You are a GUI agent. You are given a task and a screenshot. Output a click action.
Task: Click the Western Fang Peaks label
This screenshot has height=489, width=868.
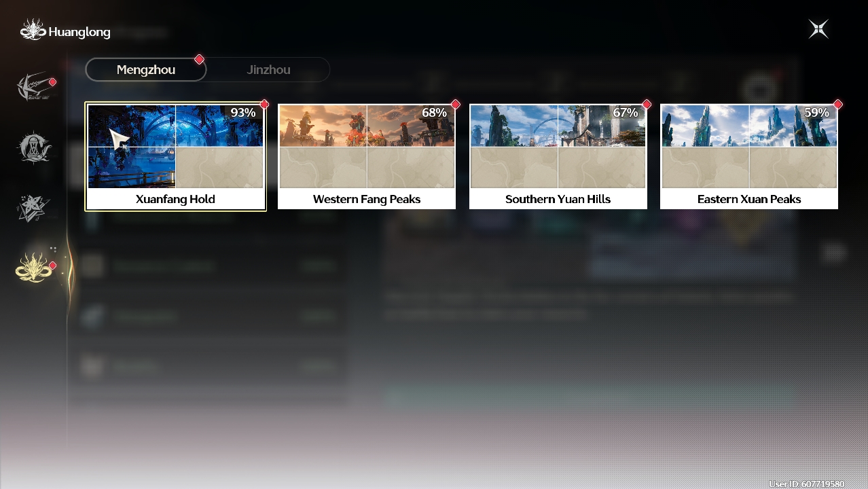coord(367,199)
